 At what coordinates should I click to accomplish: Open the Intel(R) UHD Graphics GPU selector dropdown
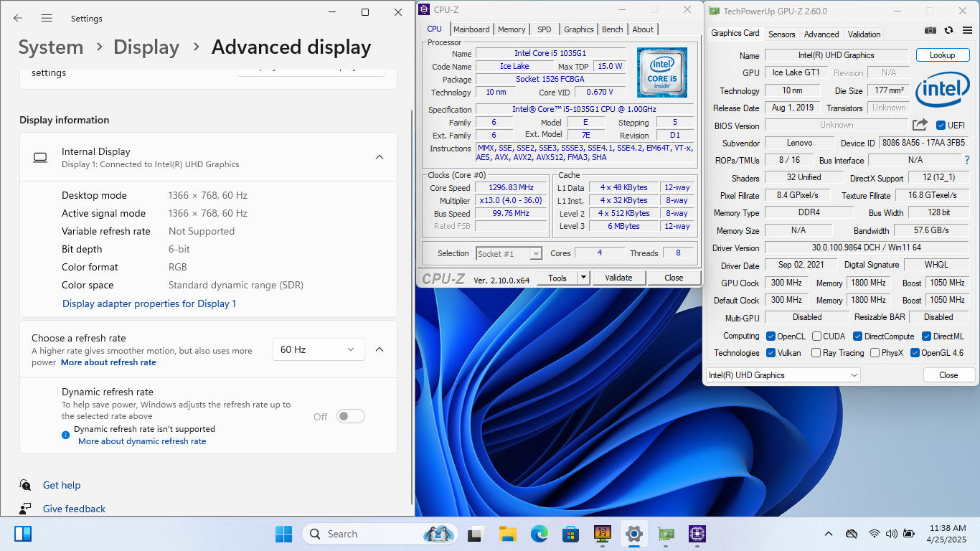pyautogui.click(x=783, y=375)
